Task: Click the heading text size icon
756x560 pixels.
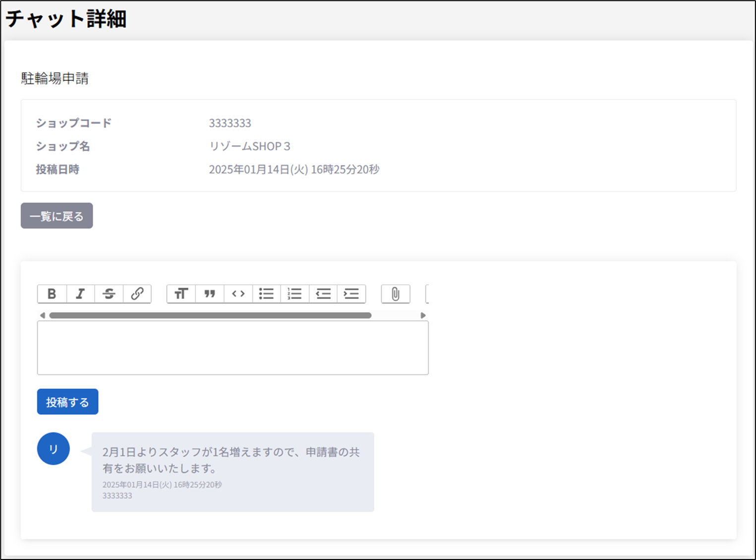Action: (x=181, y=294)
